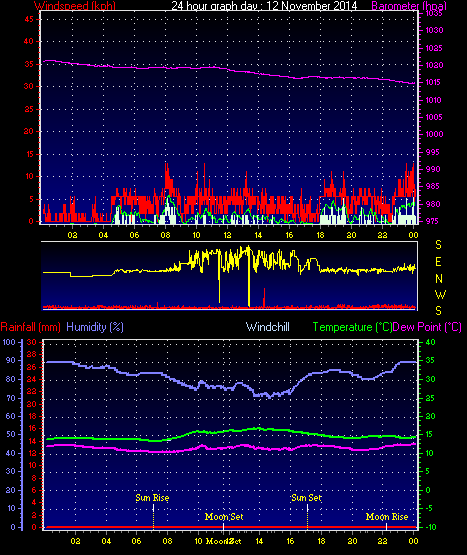Click the 975 barometer scale value

(x=432, y=221)
